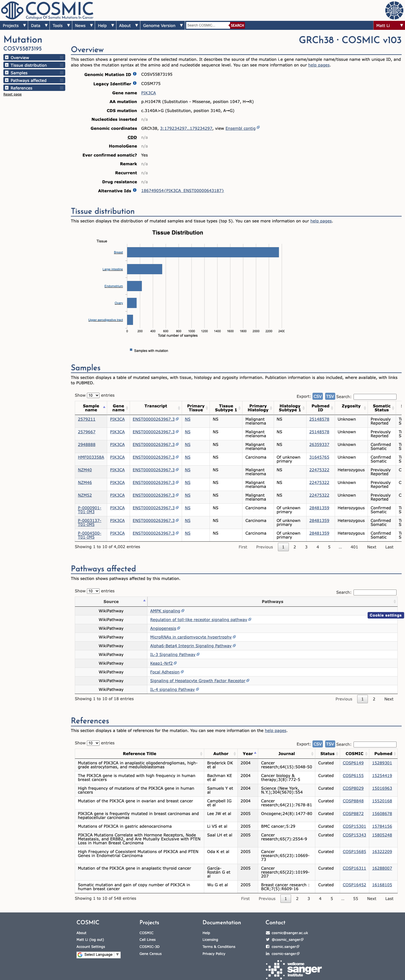Open the Data dropdown menu

[39, 26]
